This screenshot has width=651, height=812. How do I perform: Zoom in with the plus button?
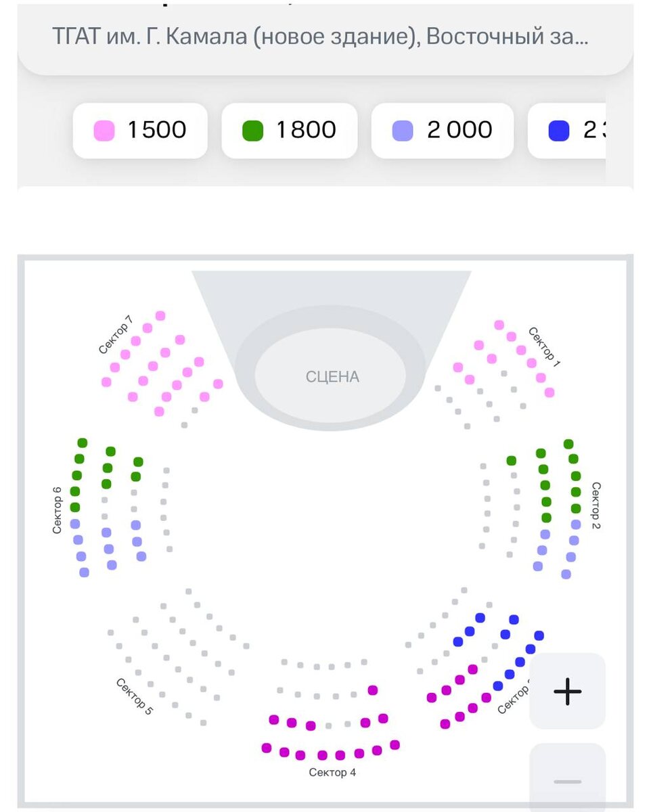(x=567, y=691)
